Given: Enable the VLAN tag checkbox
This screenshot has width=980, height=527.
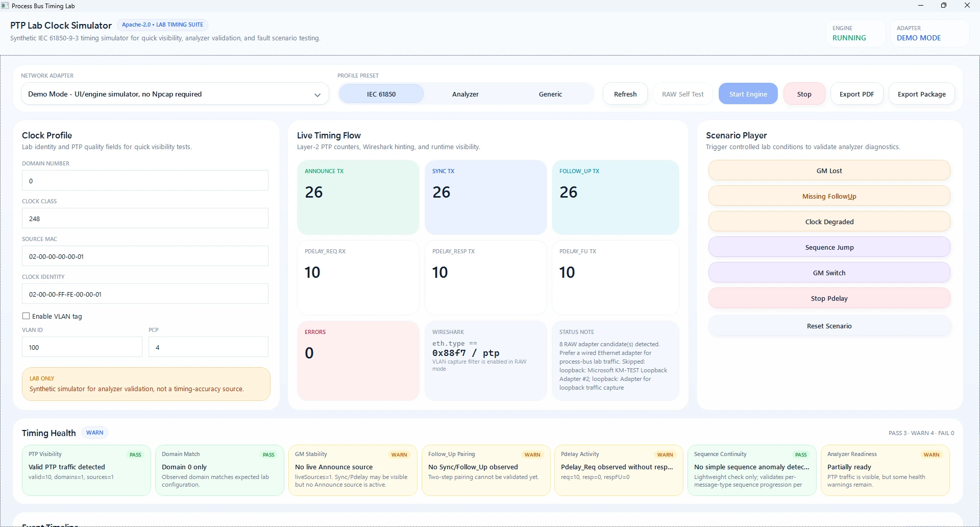Looking at the screenshot, I should tap(26, 316).
